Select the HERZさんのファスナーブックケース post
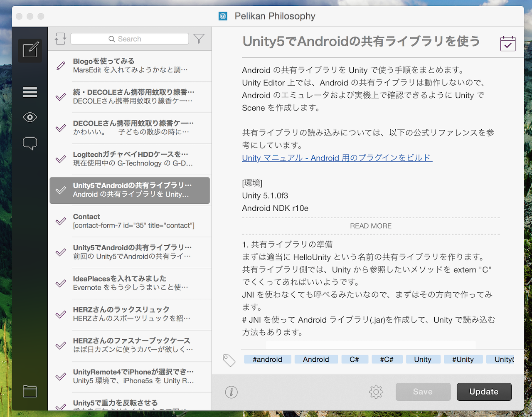This screenshot has height=417, width=532. 130,345
